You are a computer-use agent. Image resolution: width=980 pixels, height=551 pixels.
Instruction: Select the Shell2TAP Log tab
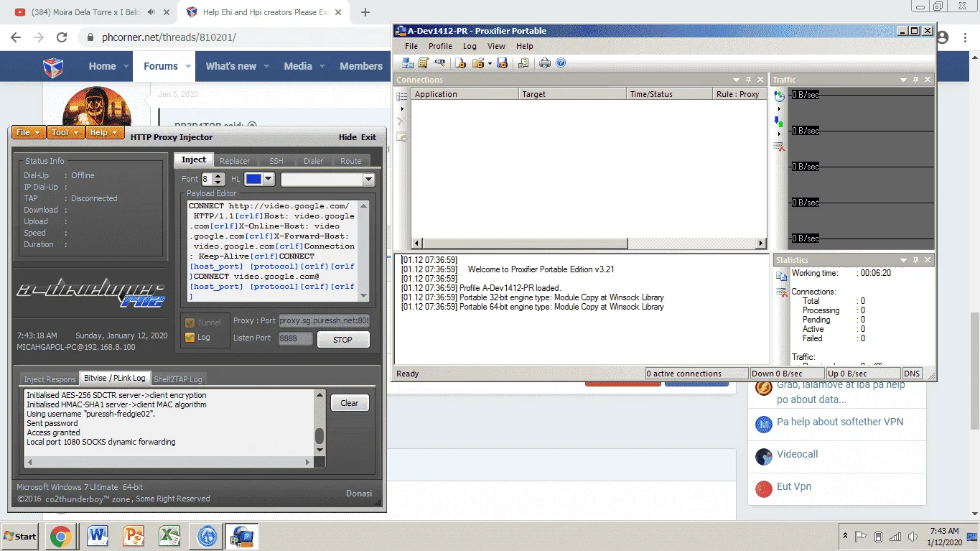point(178,379)
